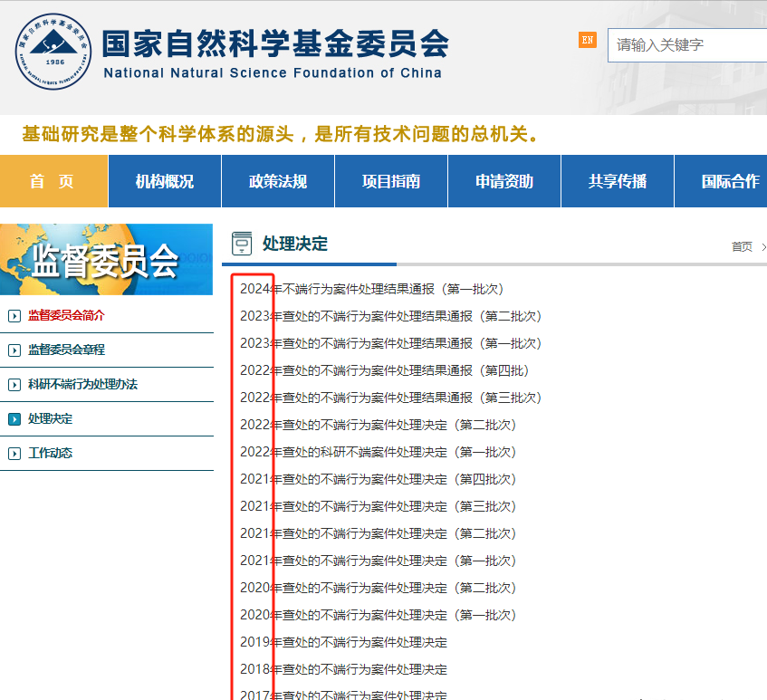
Task: Click the 首页 breadcrumb link
Action: 742,246
